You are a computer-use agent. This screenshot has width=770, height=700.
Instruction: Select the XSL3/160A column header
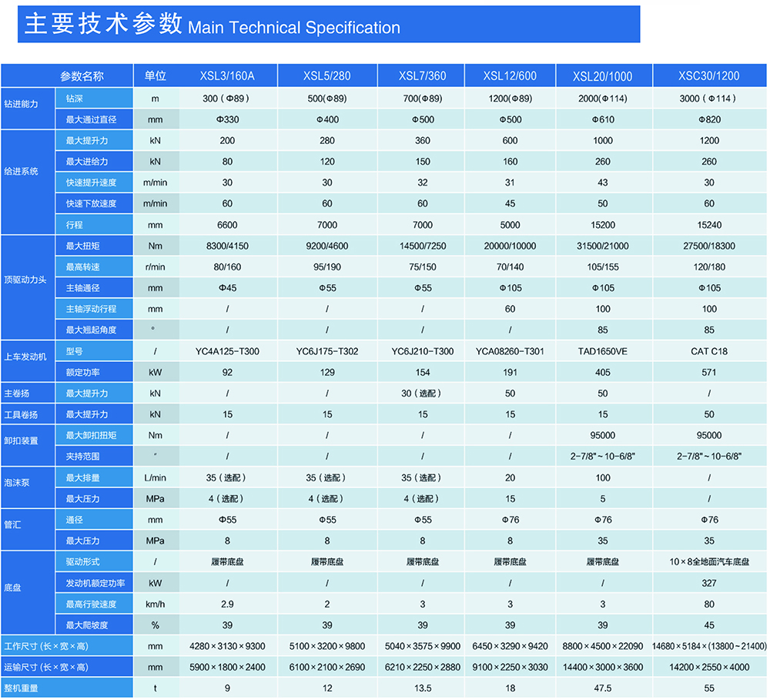[x=227, y=76]
